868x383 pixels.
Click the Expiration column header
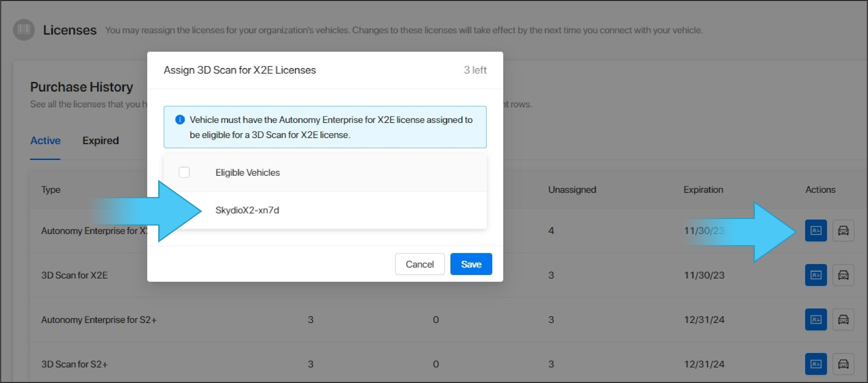(703, 190)
